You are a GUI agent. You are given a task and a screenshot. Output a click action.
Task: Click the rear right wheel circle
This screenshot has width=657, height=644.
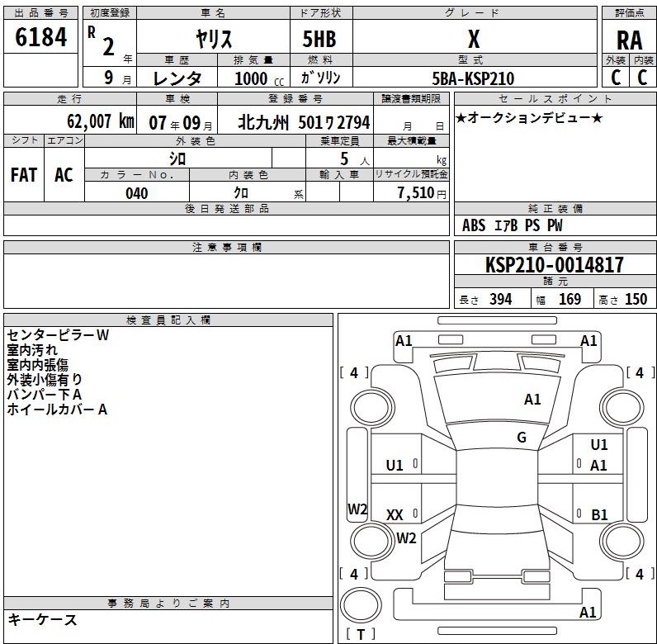pyautogui.click(x=622, y=542)
